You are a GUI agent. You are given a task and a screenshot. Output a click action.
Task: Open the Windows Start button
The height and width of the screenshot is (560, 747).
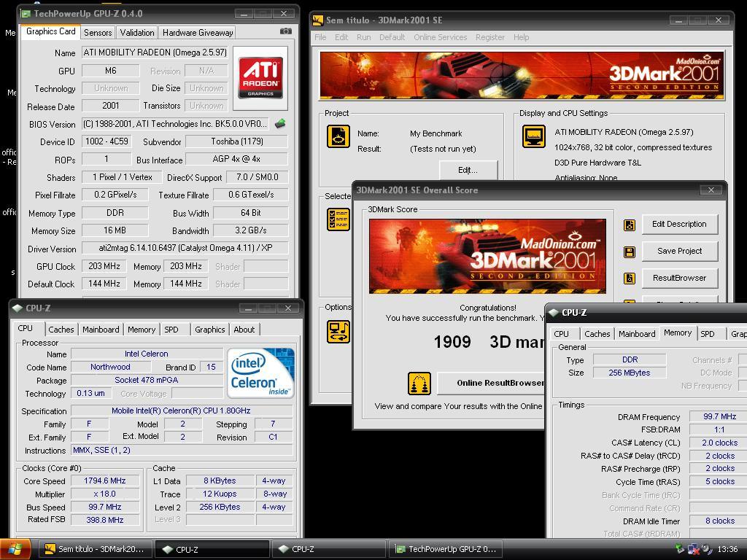click(15, 549)
